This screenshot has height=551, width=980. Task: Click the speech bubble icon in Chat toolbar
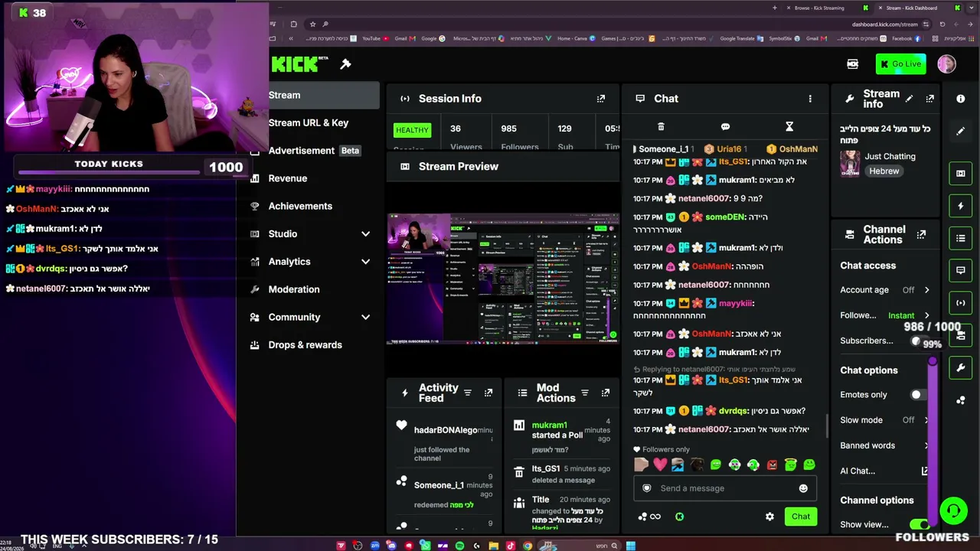pyautogui.click(x=725, y=127)
